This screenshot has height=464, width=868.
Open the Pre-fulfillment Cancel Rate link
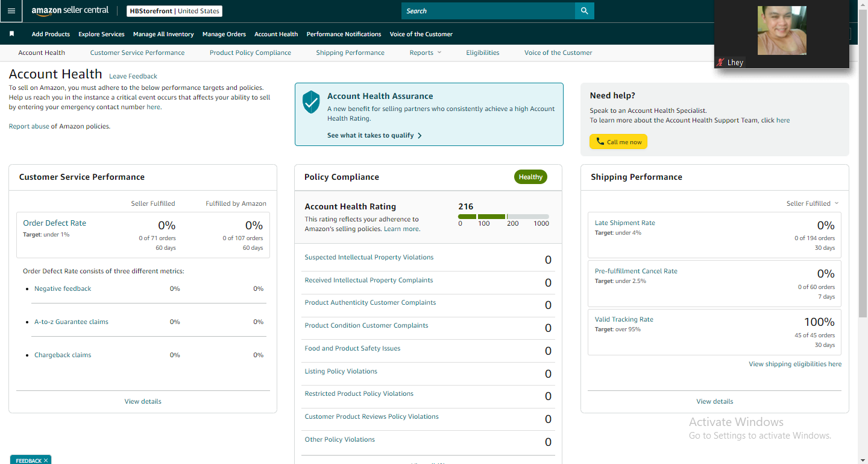636,271
